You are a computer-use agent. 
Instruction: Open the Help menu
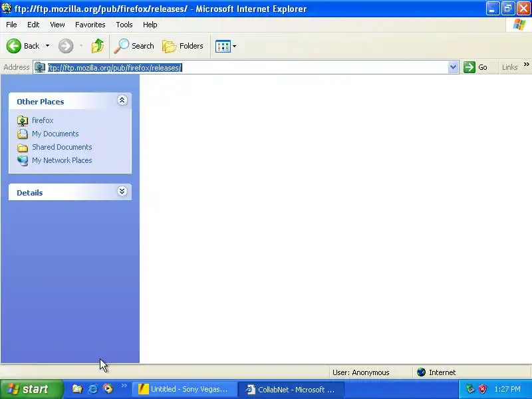pyautogui.click(x=150, y=25)
